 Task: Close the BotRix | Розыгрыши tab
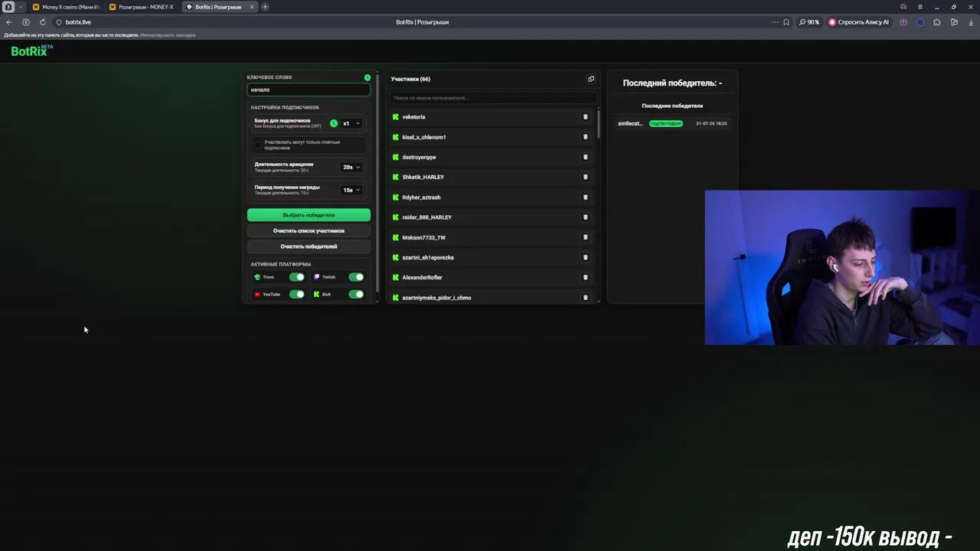[251, 7]
